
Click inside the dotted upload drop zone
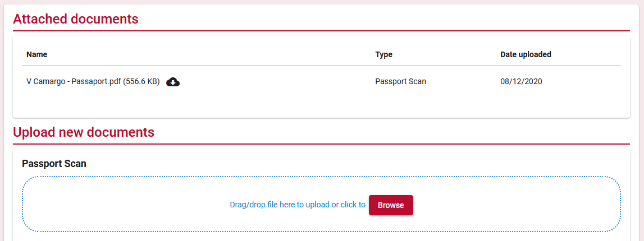[321, 204]
